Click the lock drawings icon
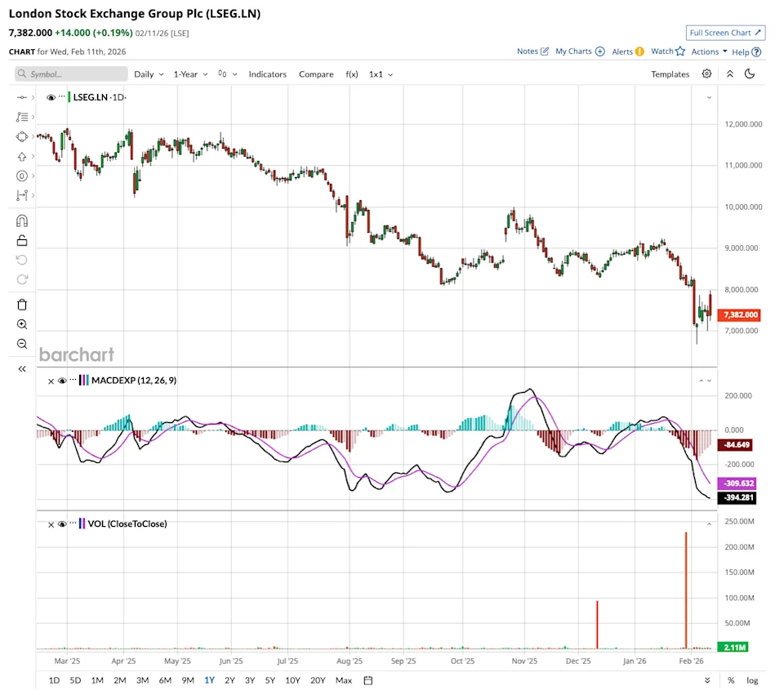 [22, 240]
